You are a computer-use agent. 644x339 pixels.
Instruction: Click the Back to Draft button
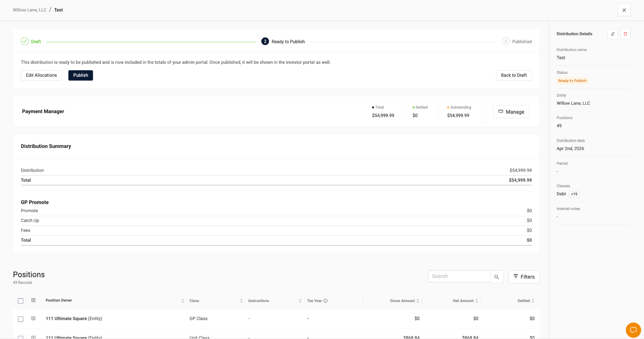514,75
